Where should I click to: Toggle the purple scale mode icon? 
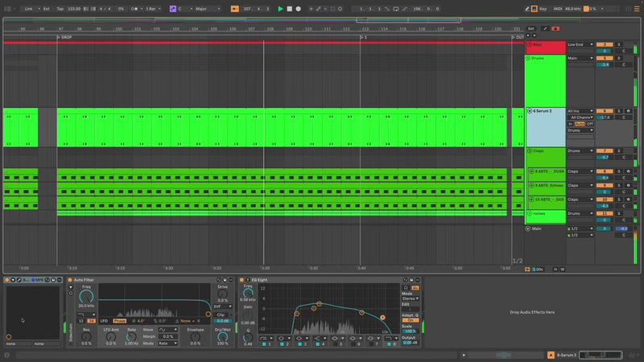click(x=173, y=9)
